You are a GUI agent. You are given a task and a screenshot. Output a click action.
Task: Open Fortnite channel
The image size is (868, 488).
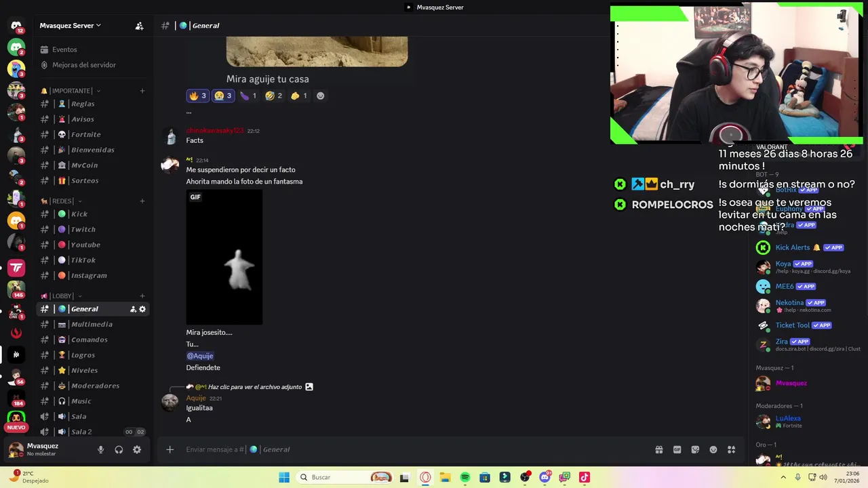point(93,135)
